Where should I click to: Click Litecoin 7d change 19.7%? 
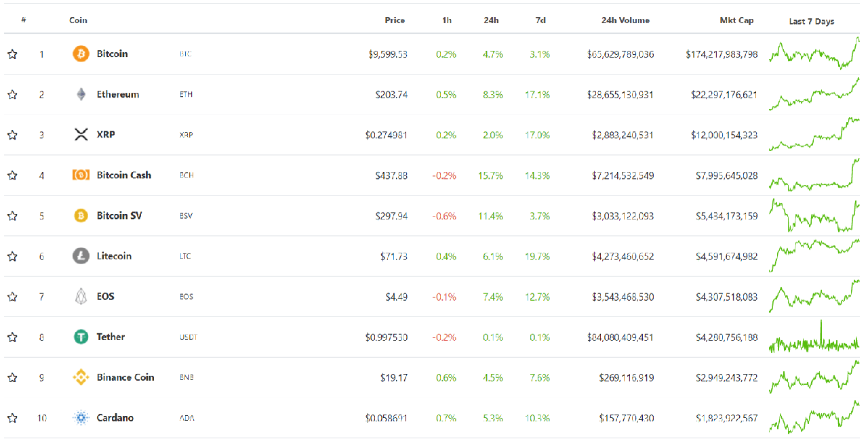(537, 257)
